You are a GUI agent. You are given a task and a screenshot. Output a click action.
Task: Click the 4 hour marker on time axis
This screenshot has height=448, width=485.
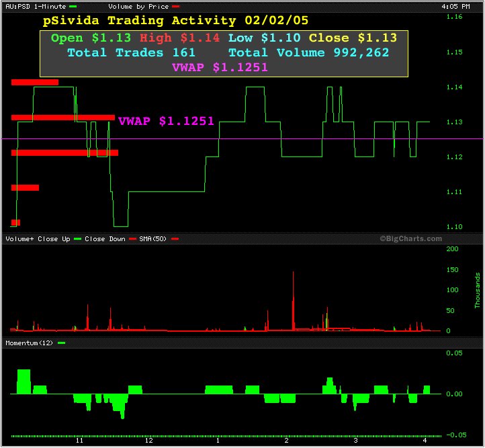point(425,441)
